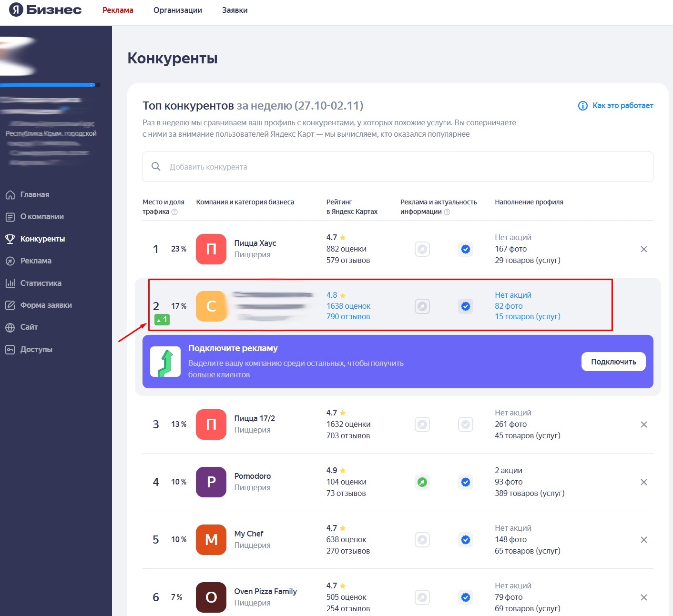Click help icon beside 'информации' column header
Viewport: 673px width, 616px height.
(447, 212)
